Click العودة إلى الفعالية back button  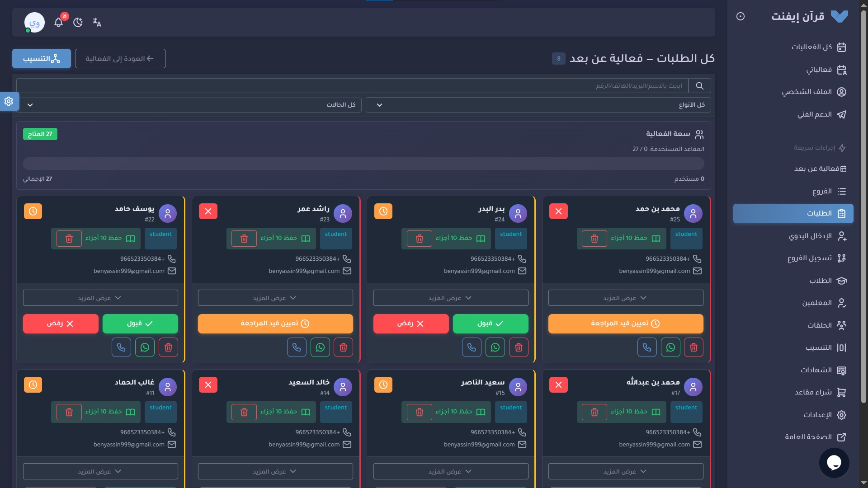pos(120,59)
